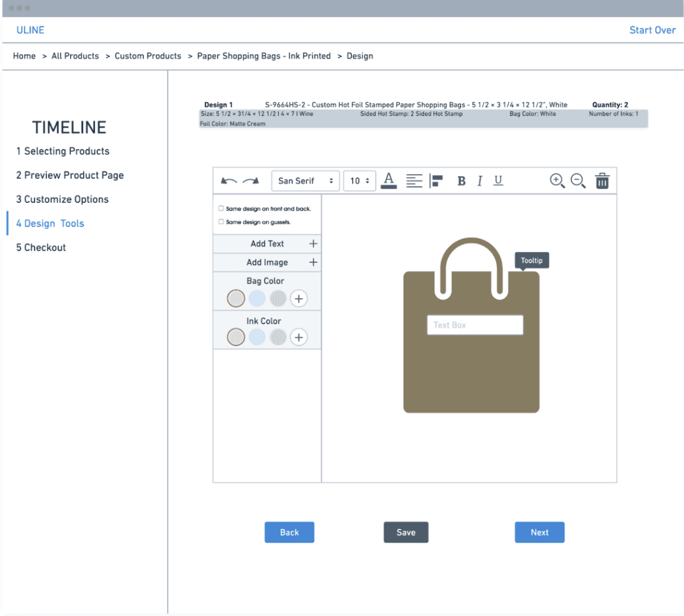The height and width of the screenshot is (616, 684).
Task: Click the Bag Color: White text
Action: coord(533,114)
